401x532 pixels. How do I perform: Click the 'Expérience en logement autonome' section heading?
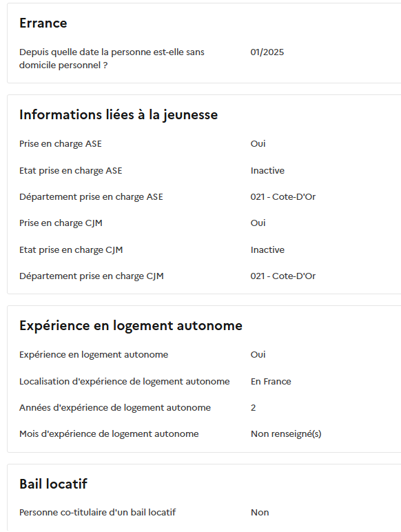[131, 326]
